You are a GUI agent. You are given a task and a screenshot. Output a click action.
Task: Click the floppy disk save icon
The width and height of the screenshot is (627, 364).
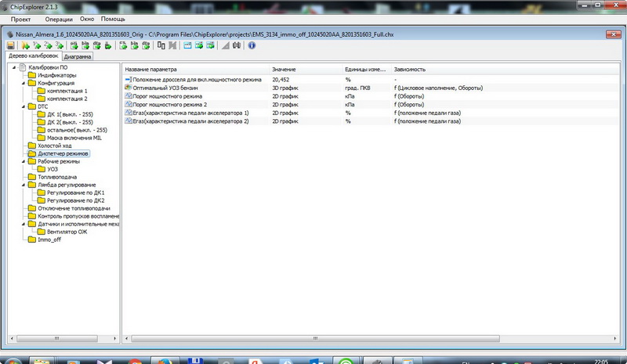pyautogui.click(x=11, y=45)
